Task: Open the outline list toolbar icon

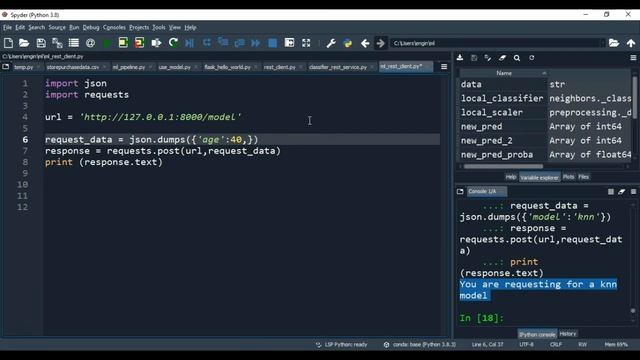Action: coord(74,43)
